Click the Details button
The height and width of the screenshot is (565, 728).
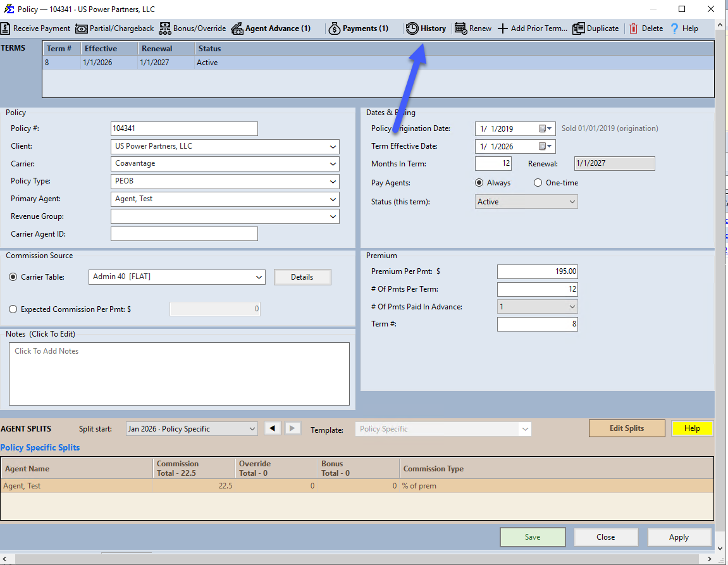[x=302, y=277]
